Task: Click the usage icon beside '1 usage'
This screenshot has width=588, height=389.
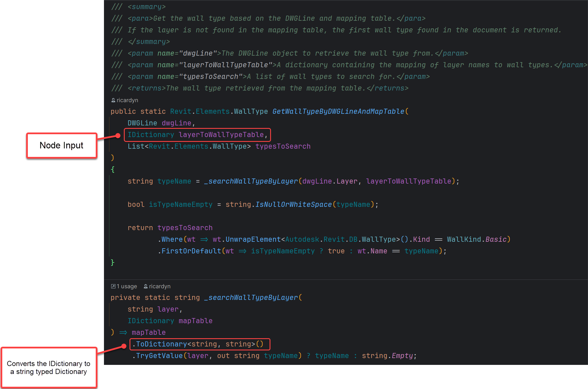Action: coord(113,286)
